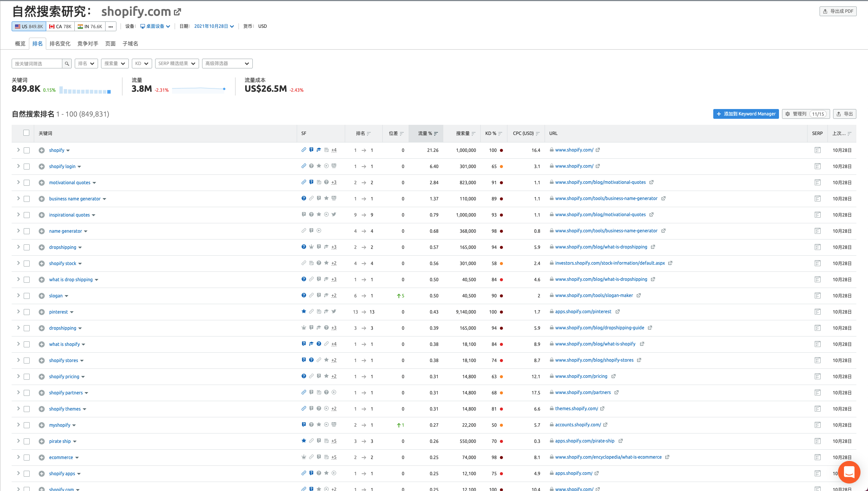
Task: Tick the select-all checkbox in table header
Action: (x=26, y=133)
